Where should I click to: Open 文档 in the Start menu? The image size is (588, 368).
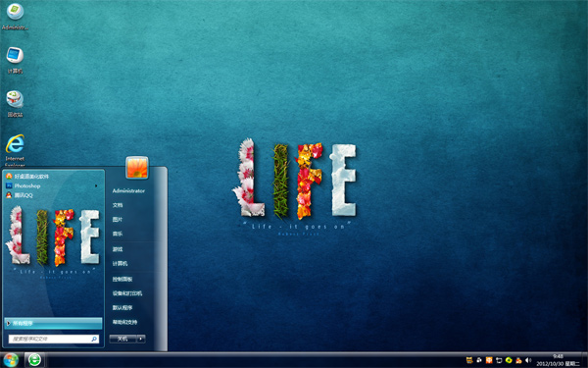118,205
